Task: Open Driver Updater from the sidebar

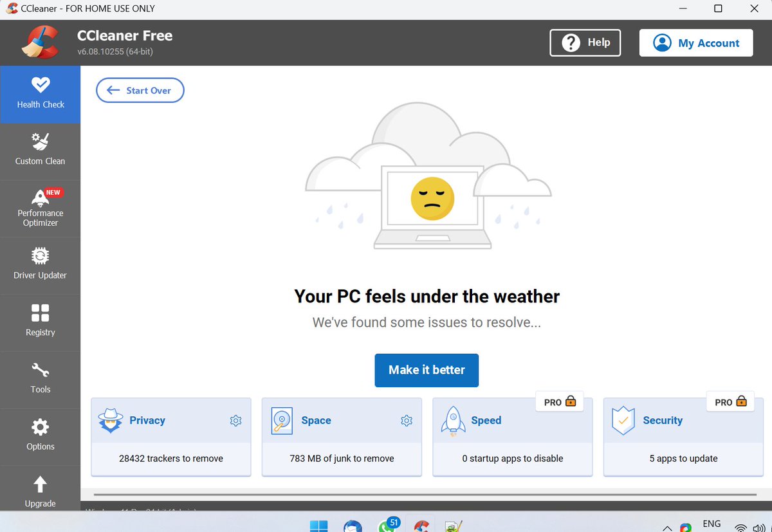Action: tap(40, 265)
